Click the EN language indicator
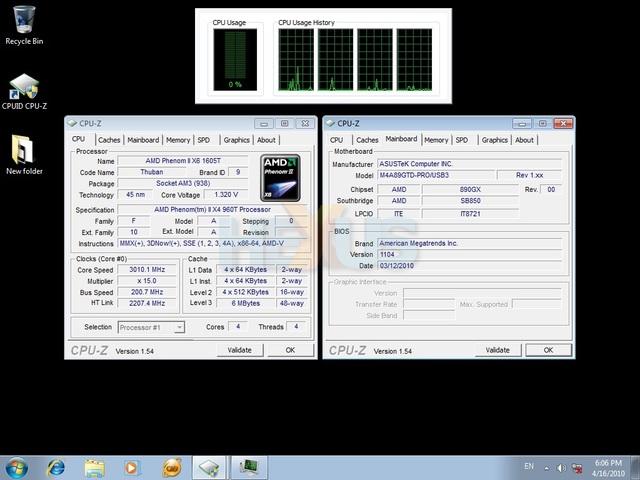Screen dimensions: 640x480 coord(529,466)
